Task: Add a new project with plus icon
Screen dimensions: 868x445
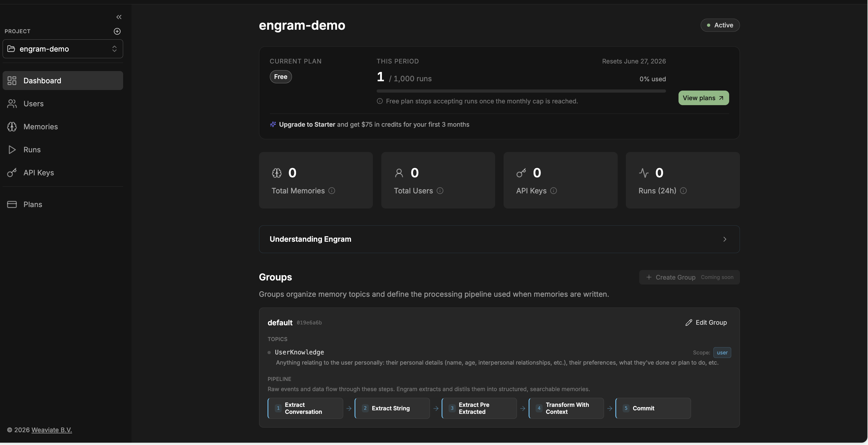Action: click(117, 31)
